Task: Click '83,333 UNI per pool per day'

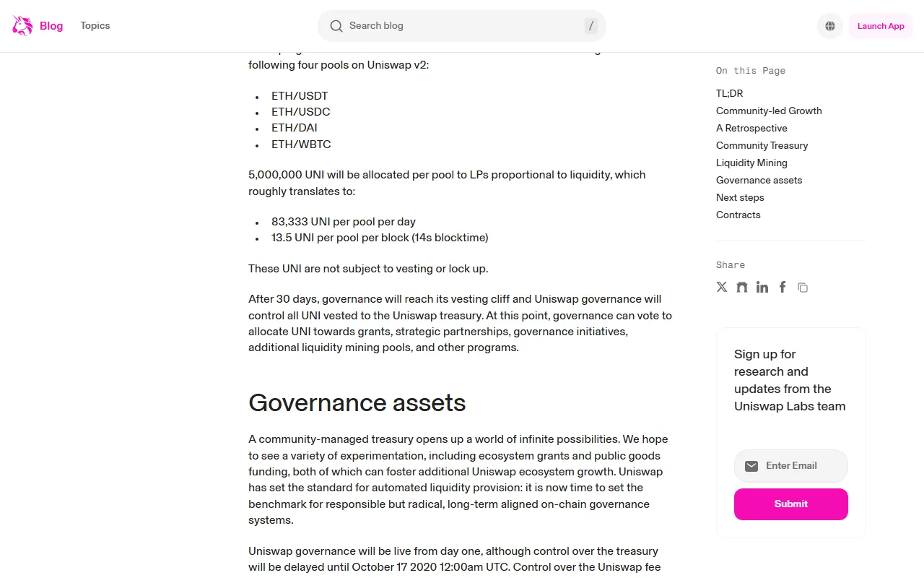Action: (x=344, y=222)
